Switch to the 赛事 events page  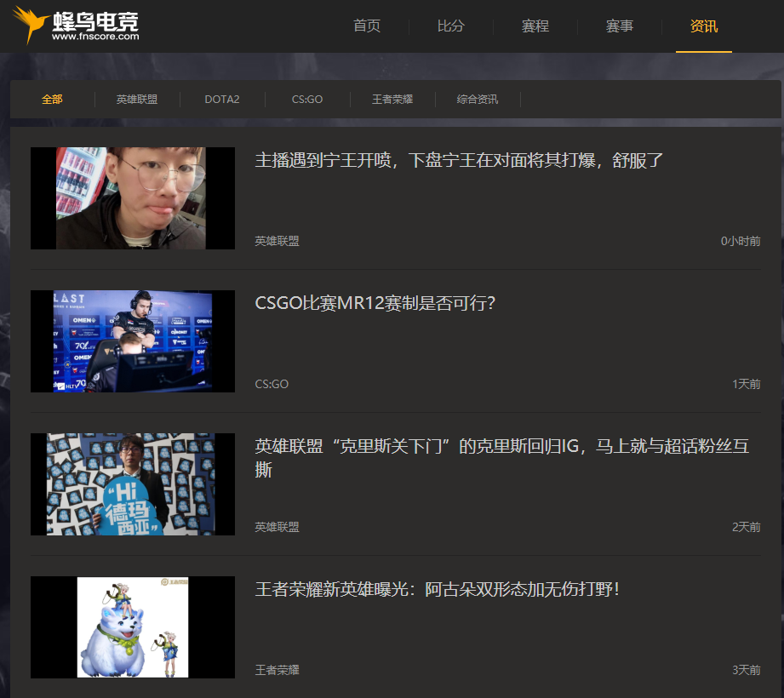(620, 26)
